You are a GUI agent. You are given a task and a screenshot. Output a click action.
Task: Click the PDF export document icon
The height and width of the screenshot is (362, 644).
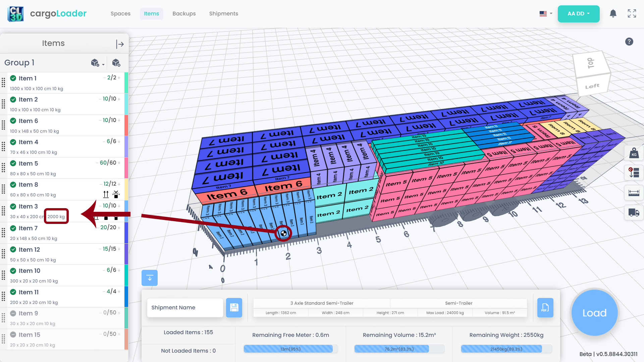tap(545, 307)
